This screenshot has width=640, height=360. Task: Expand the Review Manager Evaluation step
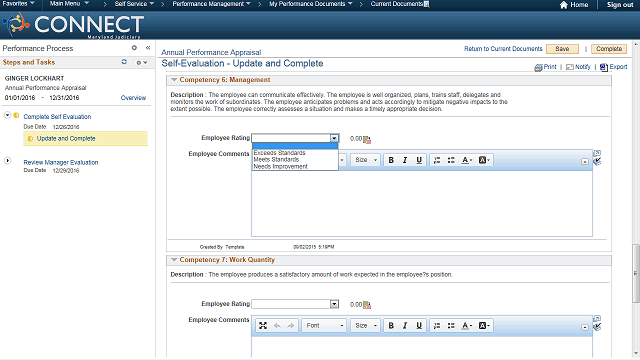[x=7, y=161]
